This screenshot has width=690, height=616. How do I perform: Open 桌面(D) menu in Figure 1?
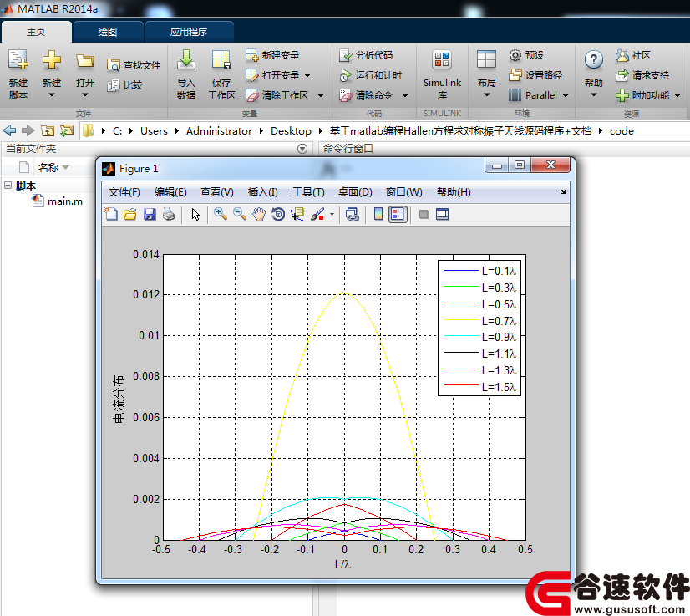coord(355,192)
